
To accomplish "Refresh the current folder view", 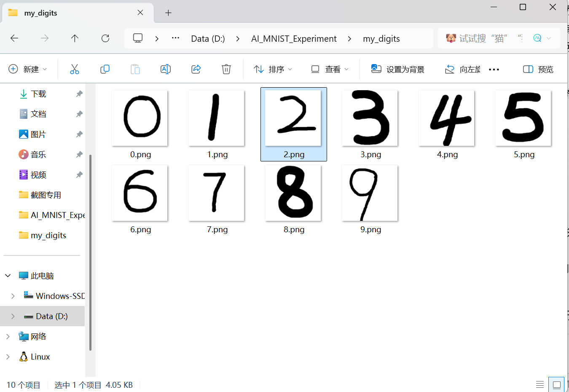I will [105, 38].
